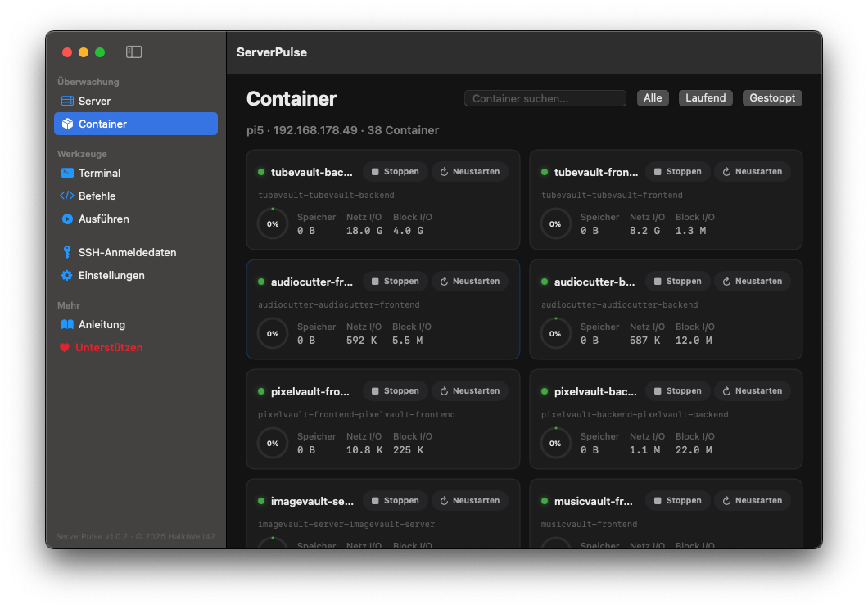Stop the tubevault-backend container

click(396, 171)
